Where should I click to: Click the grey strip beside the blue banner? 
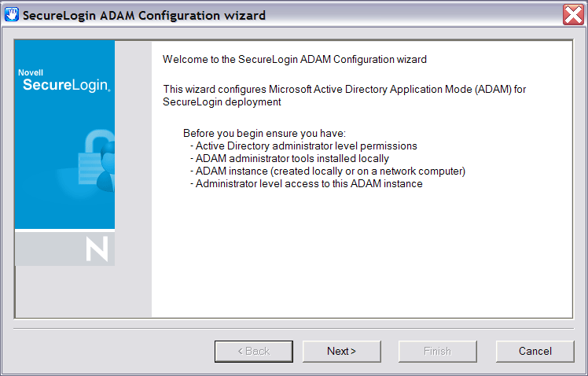[x=133, y=179]
